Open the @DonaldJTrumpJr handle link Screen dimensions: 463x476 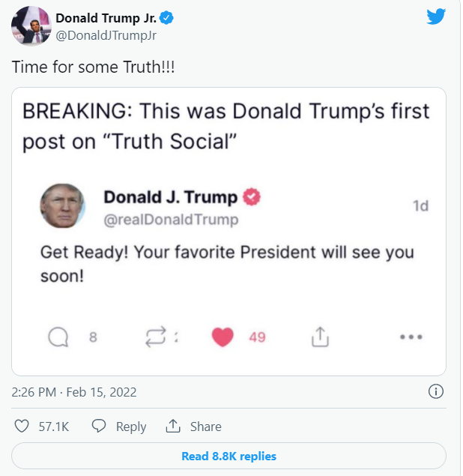click(x=106, y=35)
